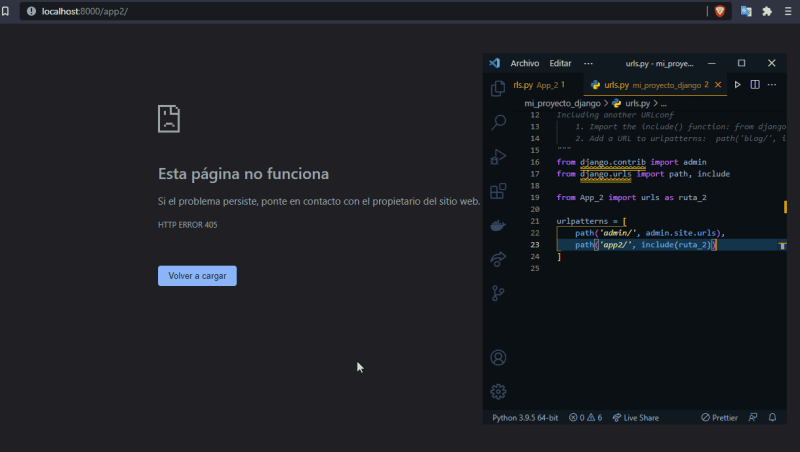Open the Live Share panel icon
Screen dimensions: 800x452
click(498, 259)
